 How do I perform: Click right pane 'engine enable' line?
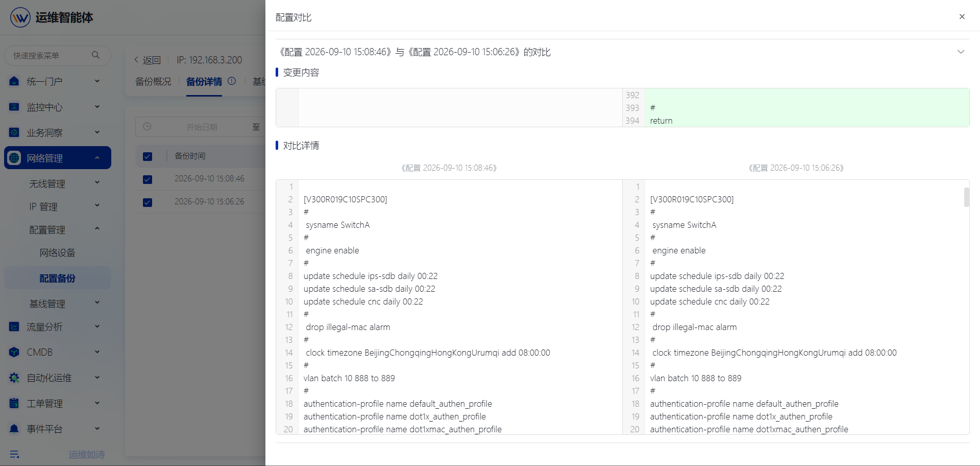(x=679, y=250)
